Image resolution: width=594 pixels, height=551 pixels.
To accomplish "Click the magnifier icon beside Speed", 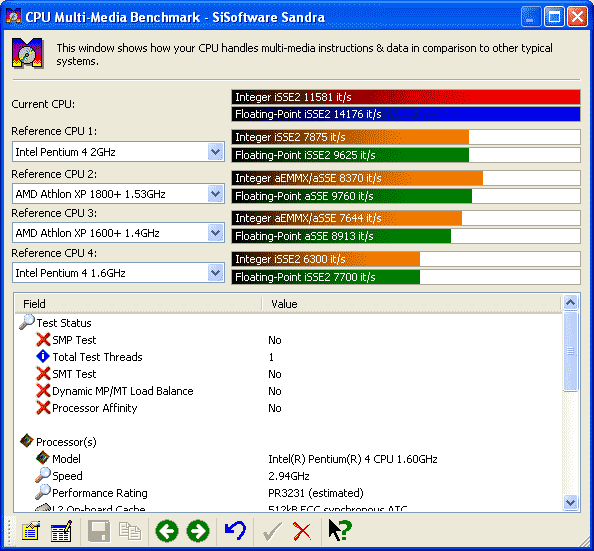I will click(43, 475).
